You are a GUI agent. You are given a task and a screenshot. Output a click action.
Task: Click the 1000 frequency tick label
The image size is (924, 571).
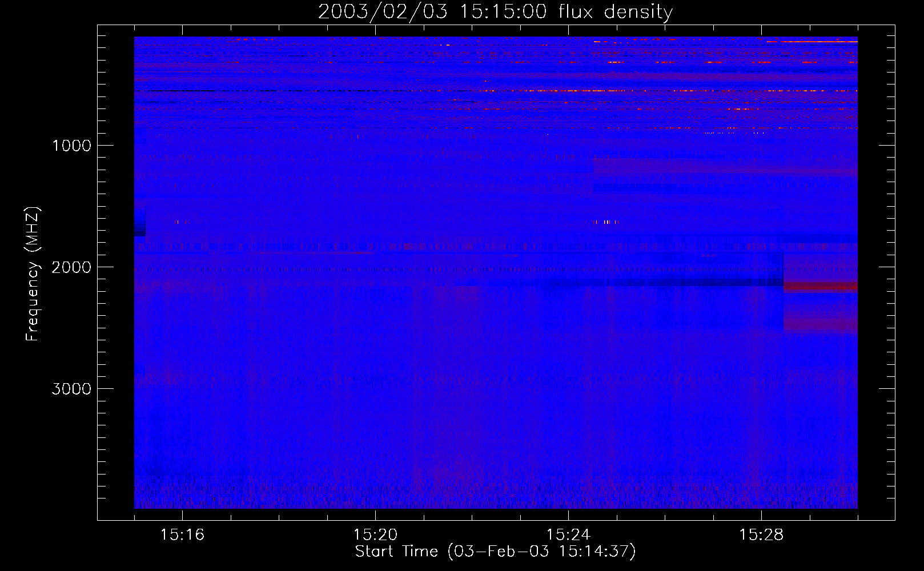point(71,146)
